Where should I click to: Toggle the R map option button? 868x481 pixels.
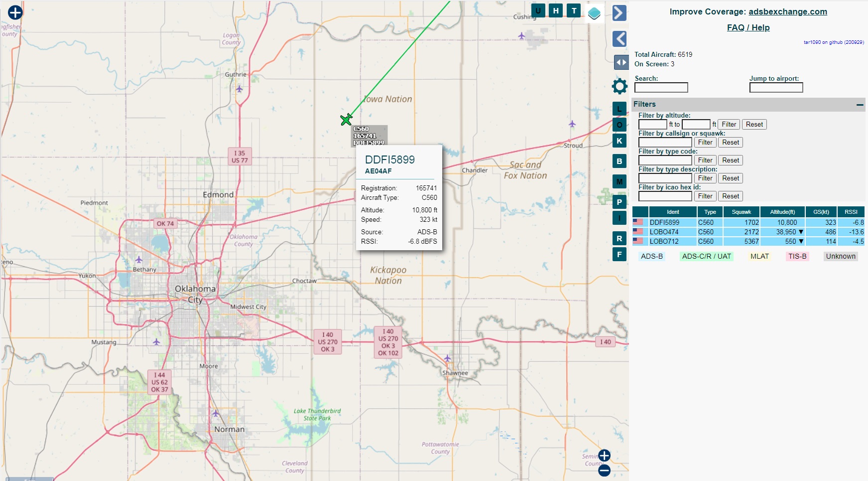coord(619,238)
